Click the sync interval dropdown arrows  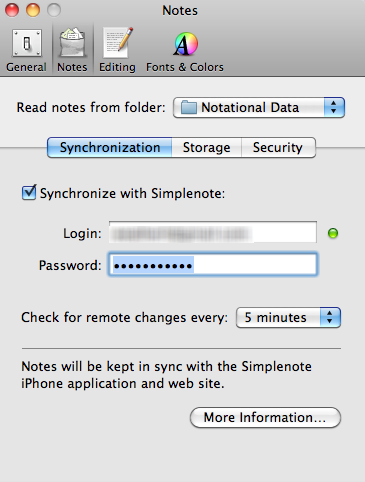pyautogui.click(x=330, y=318)
